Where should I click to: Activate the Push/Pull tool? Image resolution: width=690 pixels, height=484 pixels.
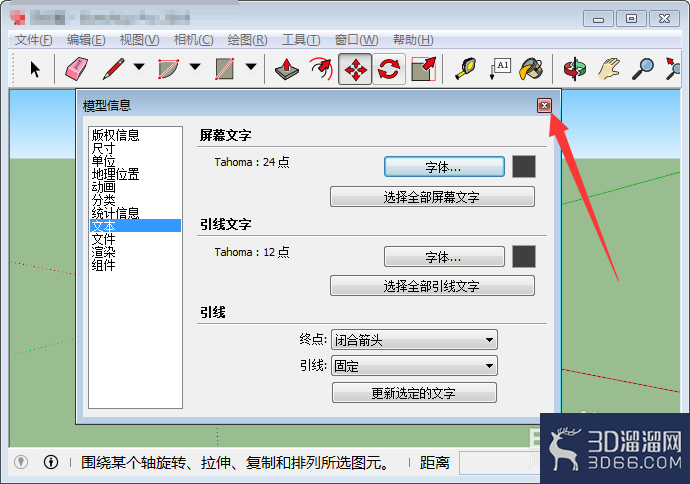point(287,69)
